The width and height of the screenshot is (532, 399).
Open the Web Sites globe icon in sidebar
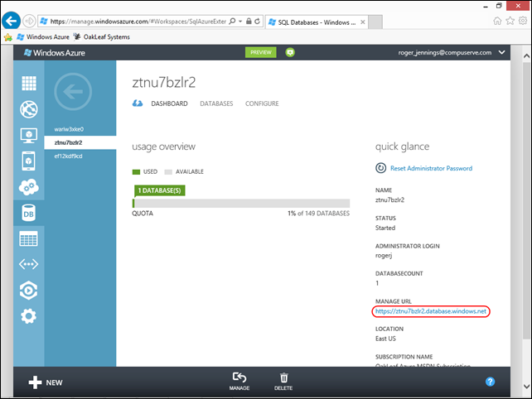[x=29, y=109]
